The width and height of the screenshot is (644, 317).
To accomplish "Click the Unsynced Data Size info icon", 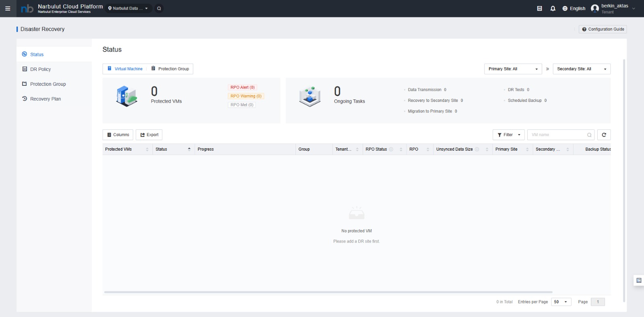I will click(x=477, y=149).
